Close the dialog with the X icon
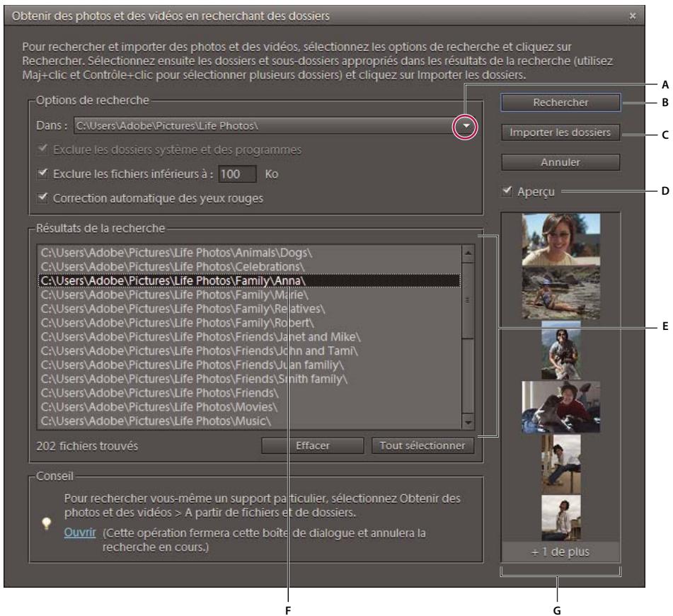673x616 pixels. [x=632, y=16]
